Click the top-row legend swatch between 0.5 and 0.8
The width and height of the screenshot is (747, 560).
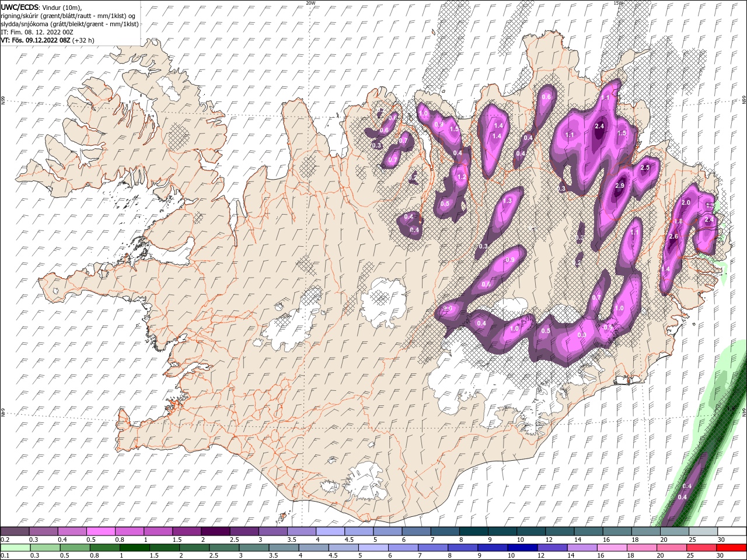100,531
